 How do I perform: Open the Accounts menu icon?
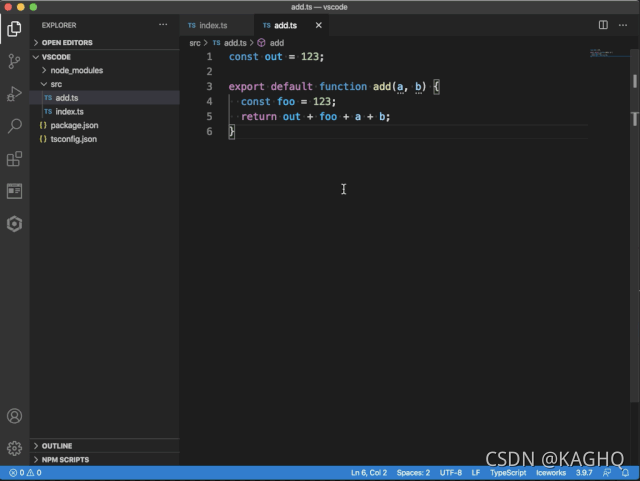14,416
